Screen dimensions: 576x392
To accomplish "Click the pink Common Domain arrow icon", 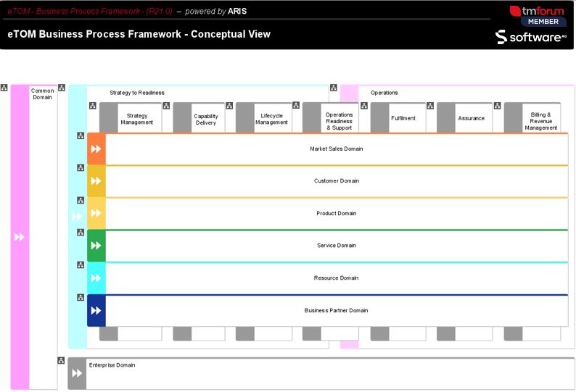I will (x=20, y=237).
